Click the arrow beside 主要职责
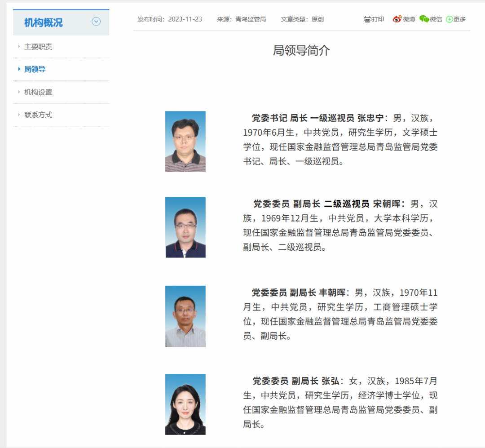Screen dimensions: 485x448 [18, 46]
